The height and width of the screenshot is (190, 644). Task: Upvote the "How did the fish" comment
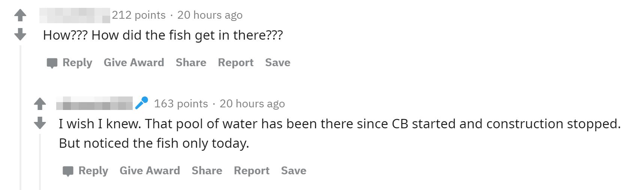20,15
